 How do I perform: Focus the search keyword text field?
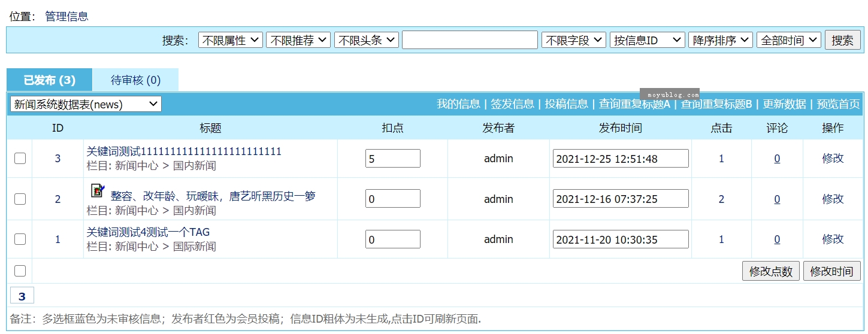(x=470, y=40)
